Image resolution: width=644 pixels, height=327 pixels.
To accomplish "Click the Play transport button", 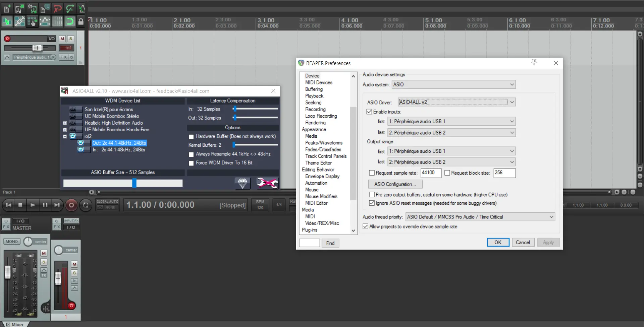I will (x=33, y=205).
